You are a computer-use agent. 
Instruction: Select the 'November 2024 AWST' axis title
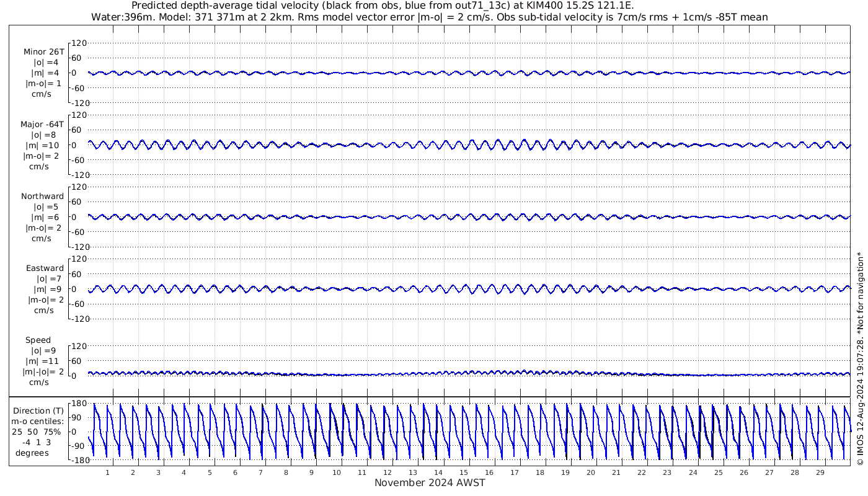pos(430,483)
